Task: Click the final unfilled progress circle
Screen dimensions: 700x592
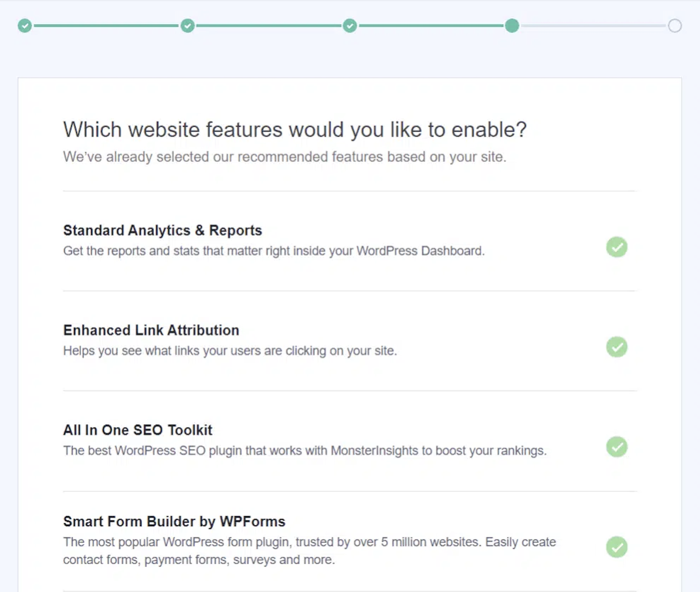Action: 675,26
